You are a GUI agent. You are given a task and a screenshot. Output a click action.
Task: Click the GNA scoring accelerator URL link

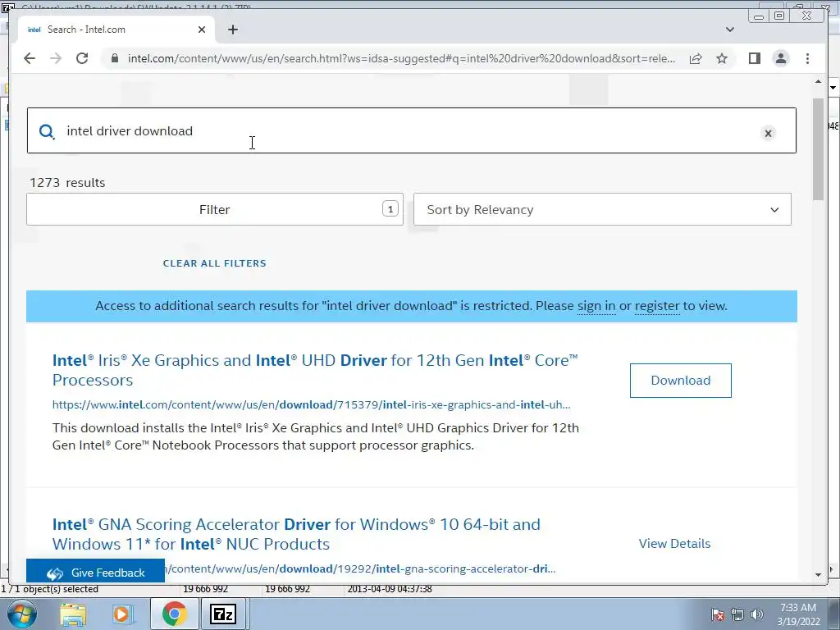[360, 569]
